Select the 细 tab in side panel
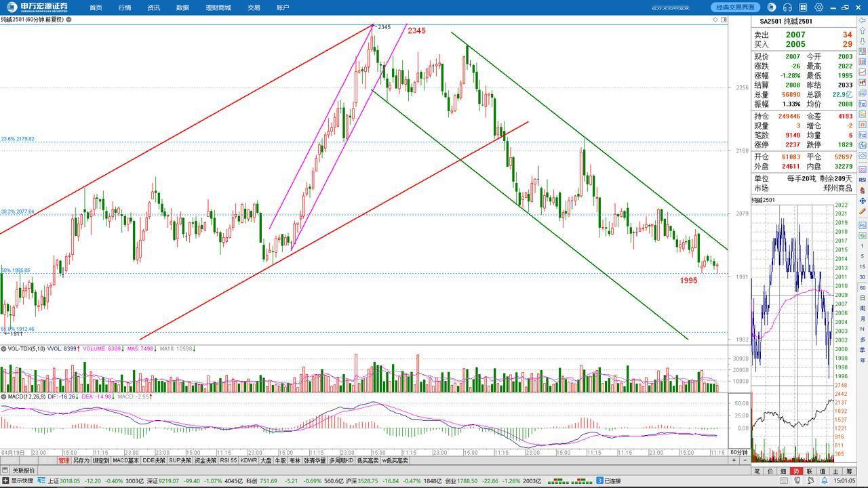868x488 pixels. 783,471
